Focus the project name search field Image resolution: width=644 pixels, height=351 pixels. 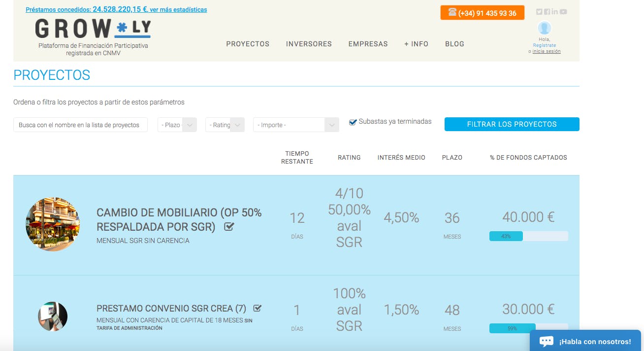tap(80, 125)
